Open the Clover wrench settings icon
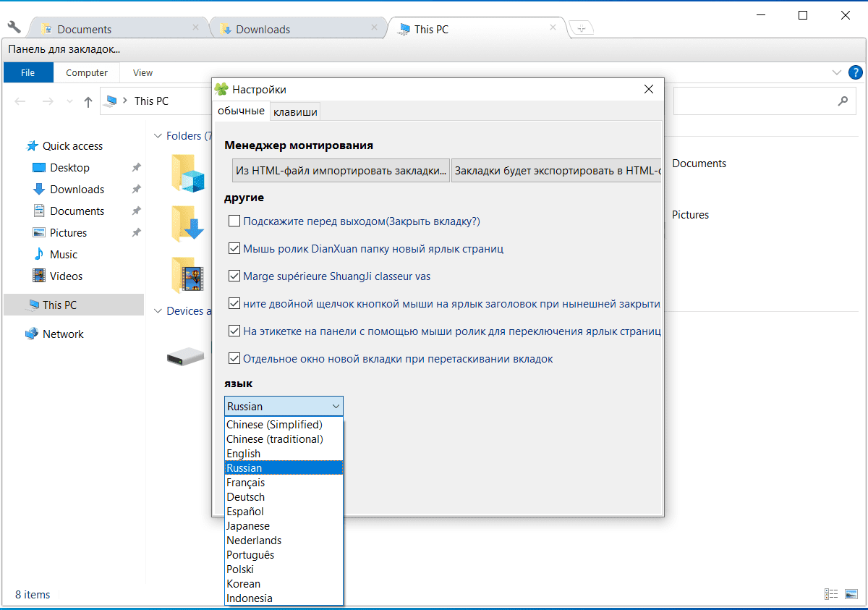Viewport: 868px width, 610px height. 14,27
